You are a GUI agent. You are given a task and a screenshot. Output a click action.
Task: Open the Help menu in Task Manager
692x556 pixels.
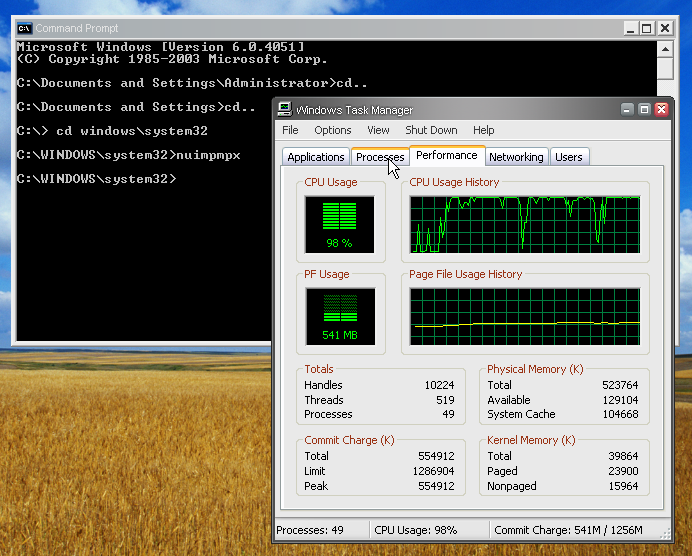pyautogui.click(x=484, y=130)
